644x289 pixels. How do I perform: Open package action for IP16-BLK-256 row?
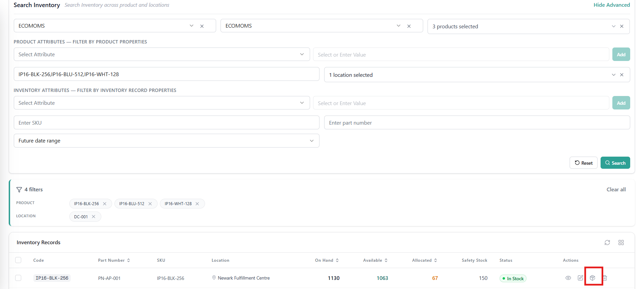(592, 278)
